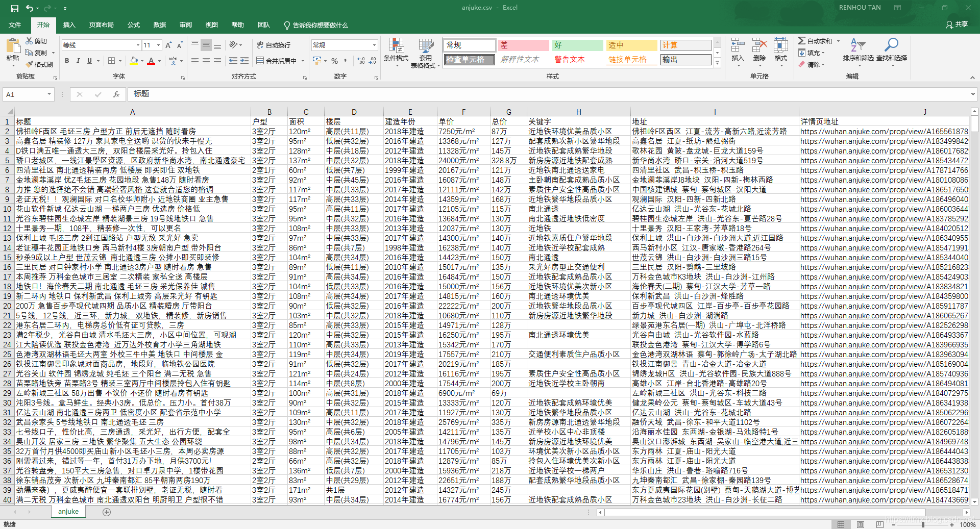Apply the 好 cell style
The height and width of the screenshot is (529, 980).
578,45
